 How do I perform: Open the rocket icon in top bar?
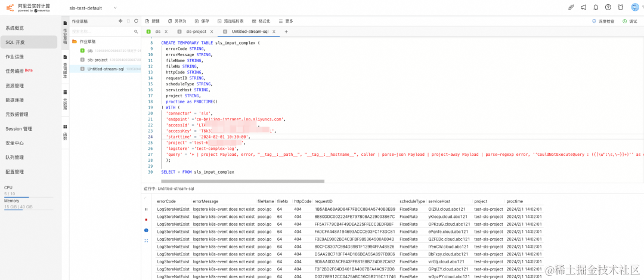[x=571, y=7]
